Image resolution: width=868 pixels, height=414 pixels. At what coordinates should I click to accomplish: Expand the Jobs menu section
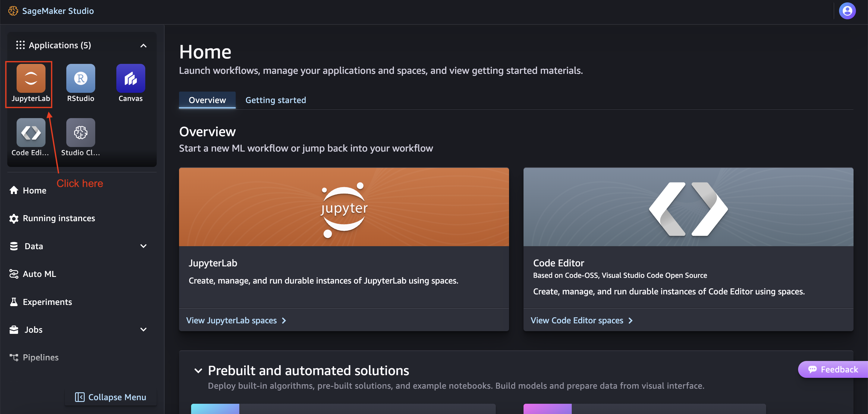pos(143,329)
